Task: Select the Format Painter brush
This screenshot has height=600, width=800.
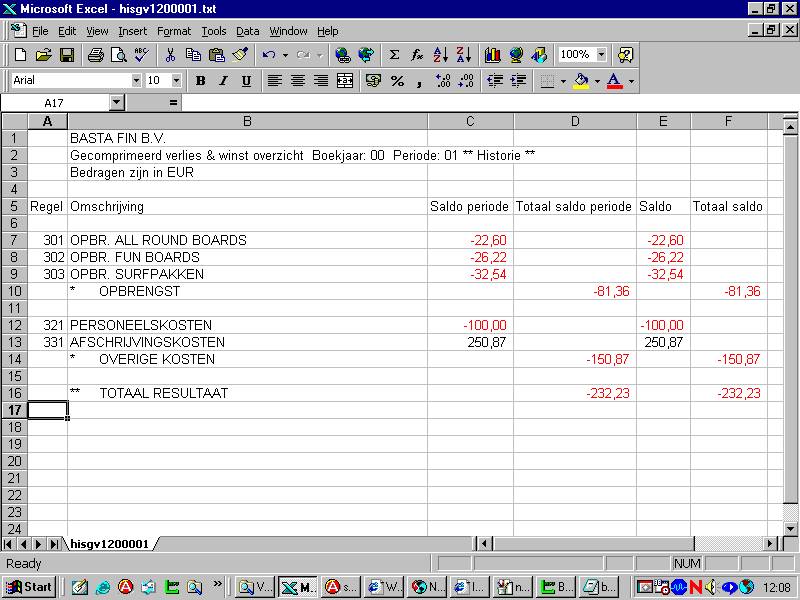Action: [240, 55]
